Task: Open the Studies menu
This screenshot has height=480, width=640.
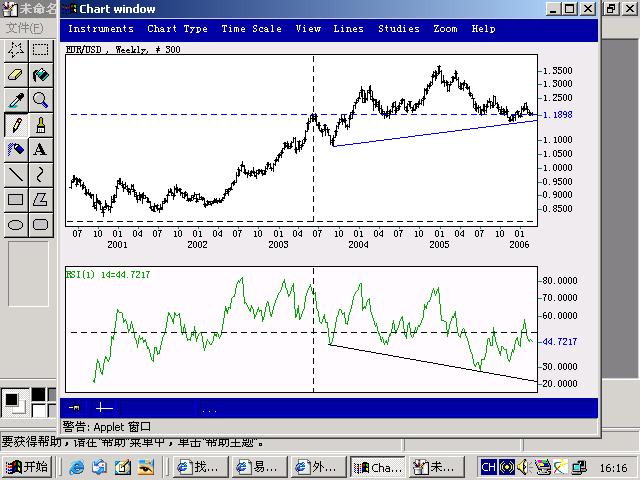Action: [x=399, y=29]
